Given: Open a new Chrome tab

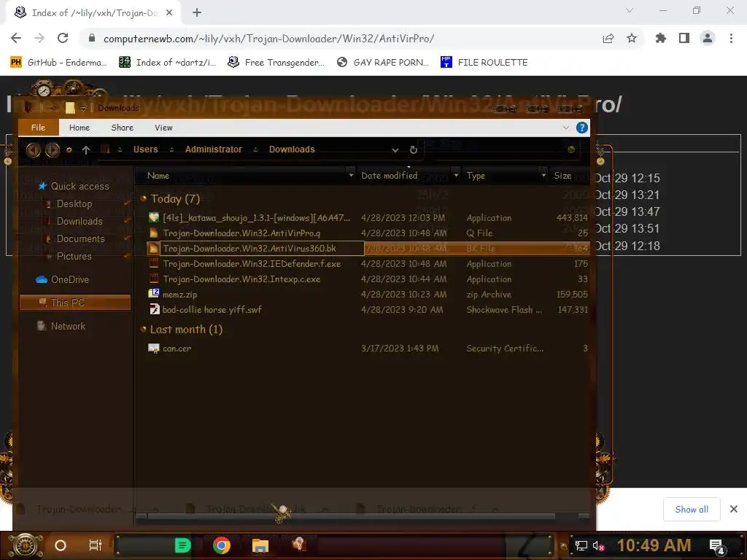Looking at the screenshot, I should pyautogui.click(x=197, y=13).
